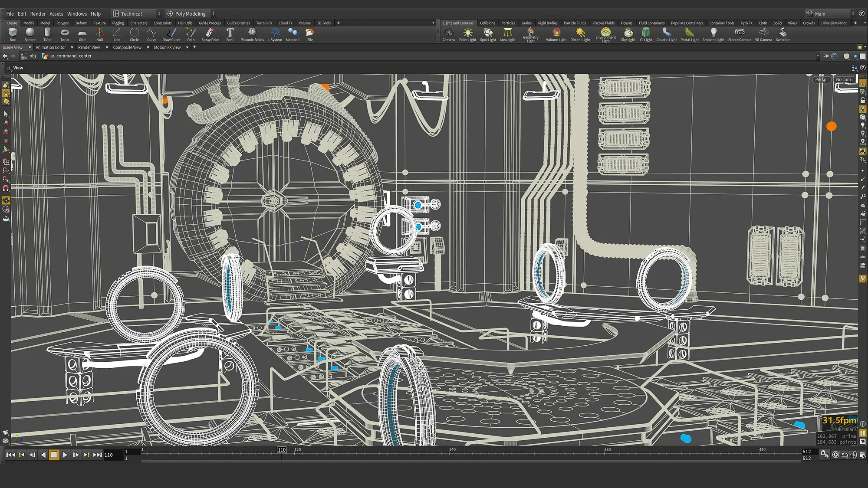
Task: Create a Distant Light
Action: click(x=580, y=34)
